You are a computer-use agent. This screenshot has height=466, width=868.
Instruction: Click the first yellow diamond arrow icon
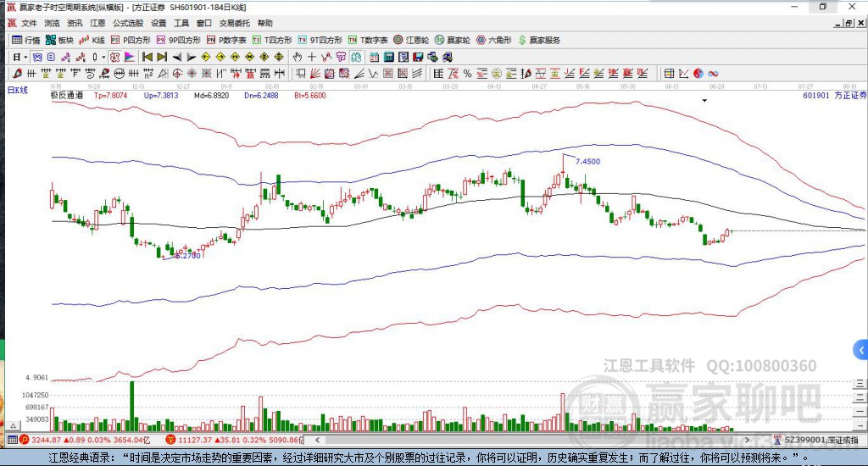(x=206, y=57)
